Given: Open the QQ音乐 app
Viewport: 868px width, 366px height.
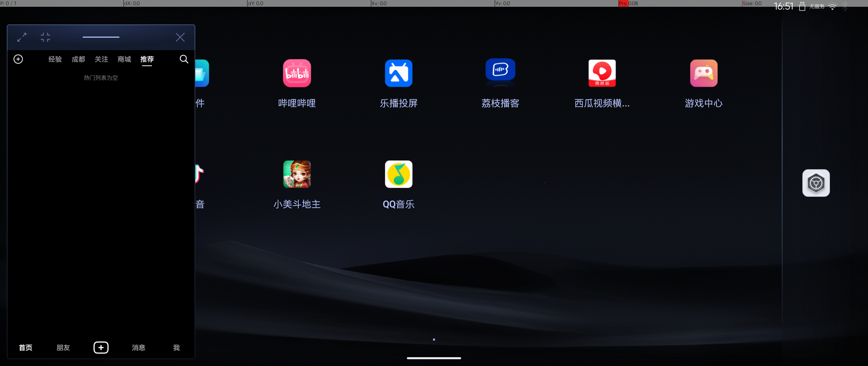Looking at the screenshot, I should coord(399,174).
